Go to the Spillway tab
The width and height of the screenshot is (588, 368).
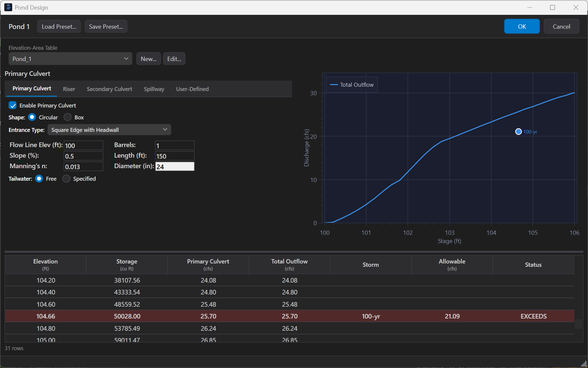pos(154,89)
